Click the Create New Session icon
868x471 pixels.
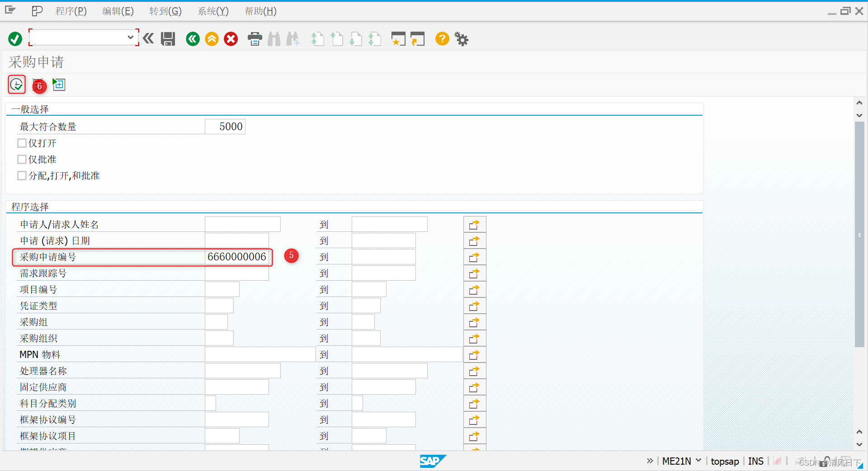click(x=398, y=39)
